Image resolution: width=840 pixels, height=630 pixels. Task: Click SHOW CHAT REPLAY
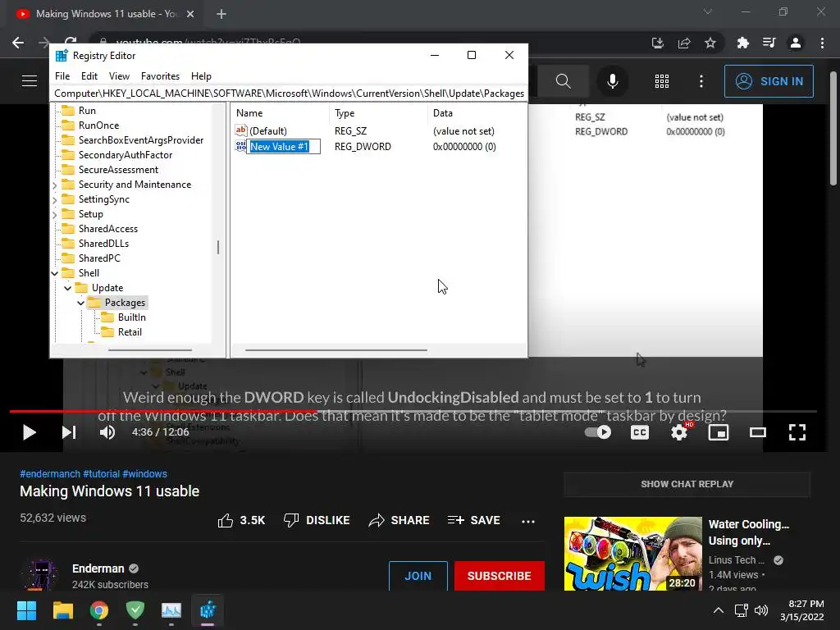[687, 484]
